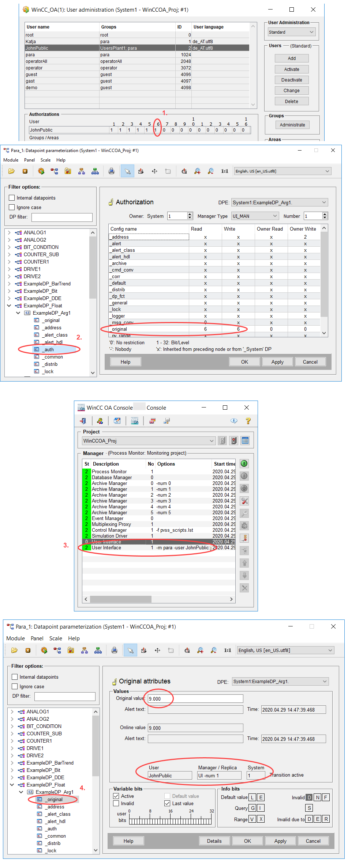Click the manager properties wrench icon in Console
This screenshot has width=348, height=868.
(244, 501)
